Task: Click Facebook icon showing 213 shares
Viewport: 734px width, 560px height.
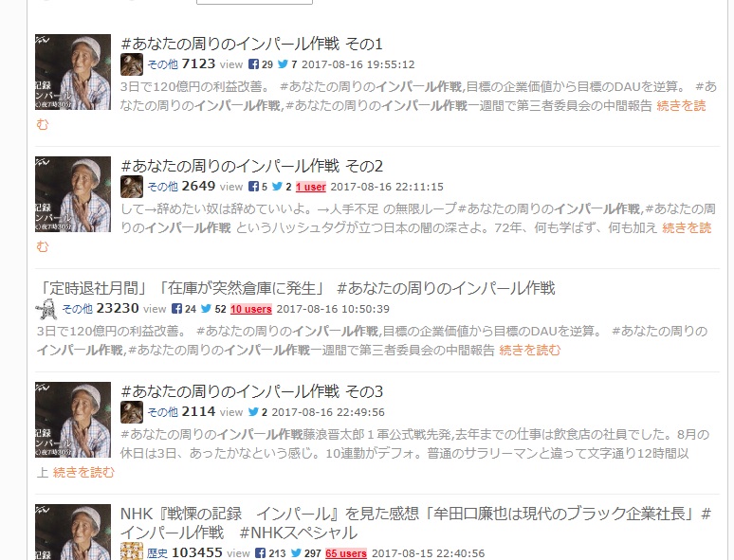Action: click(261, 553)
